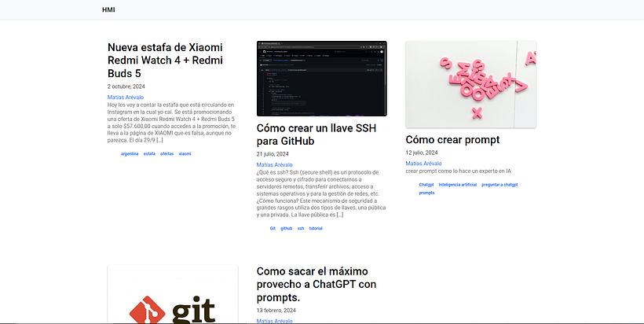The width and height of the screenshot is (644, 324).
Task: Click the pink letters thumbnail image
Action: pyautogui.click(x=470, y=84)
